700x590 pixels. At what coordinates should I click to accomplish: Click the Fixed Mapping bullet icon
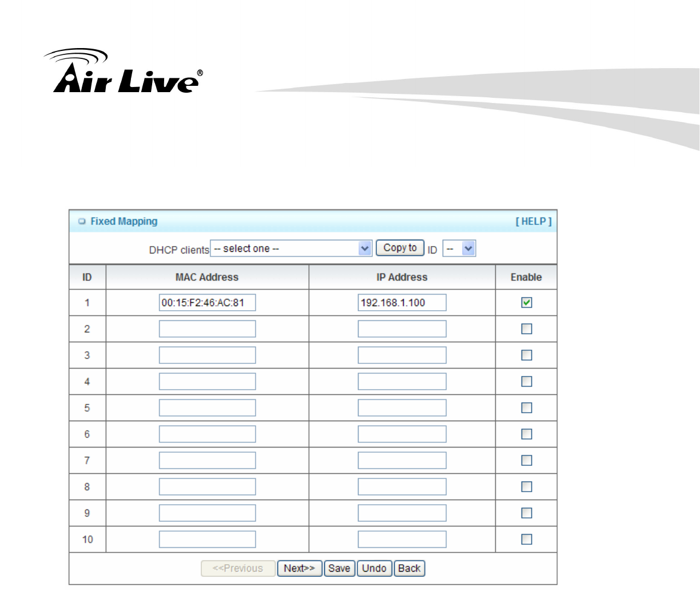(x=82, y=221)
